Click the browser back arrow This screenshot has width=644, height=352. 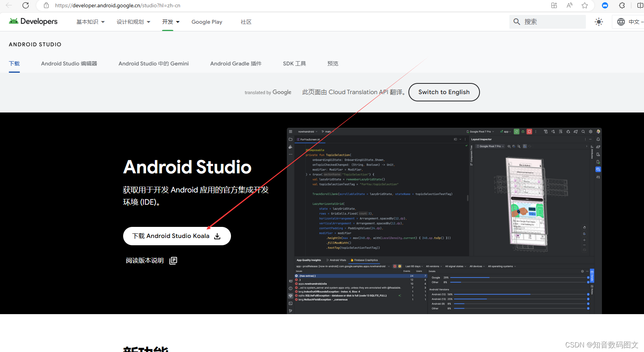(x=8, y=5)
